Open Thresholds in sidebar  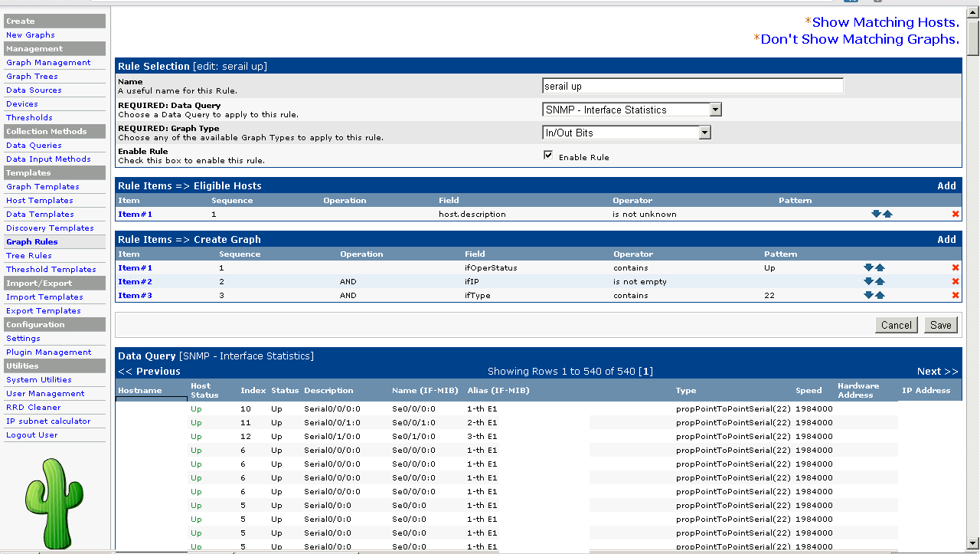29,118
